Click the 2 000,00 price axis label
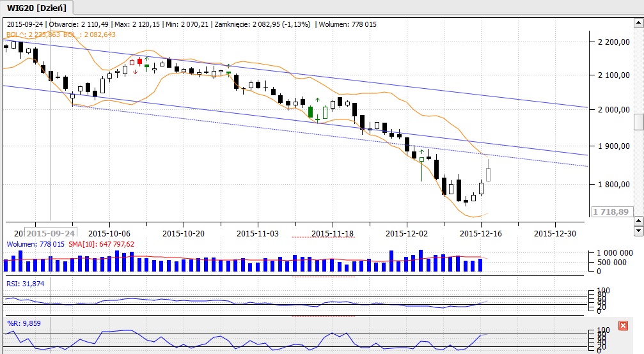 [x=614, y=109]
